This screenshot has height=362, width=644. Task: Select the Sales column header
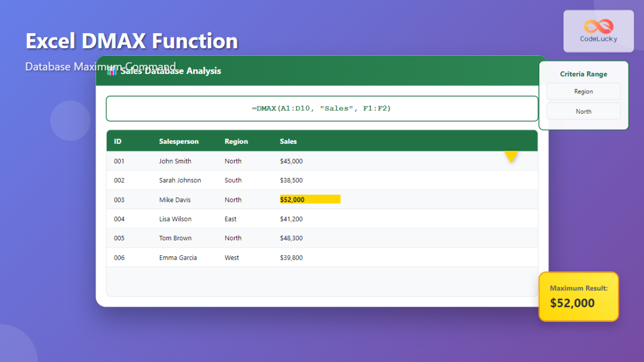288,142
